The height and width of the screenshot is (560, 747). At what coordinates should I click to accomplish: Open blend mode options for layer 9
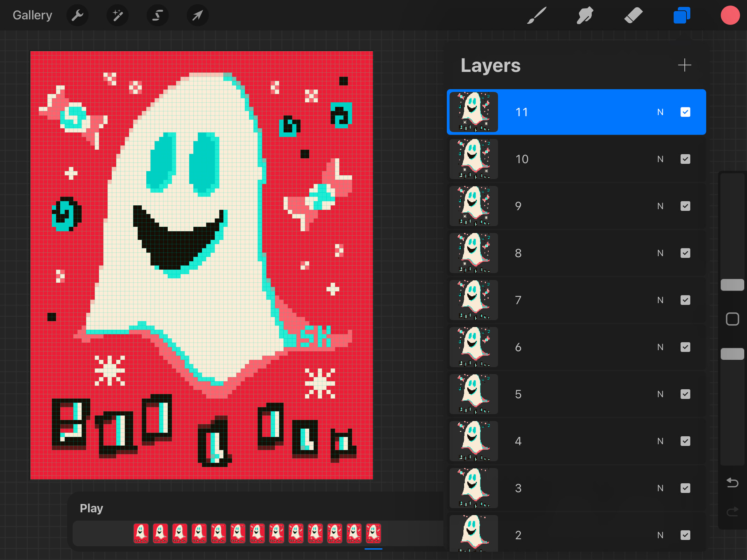point(660,206)
